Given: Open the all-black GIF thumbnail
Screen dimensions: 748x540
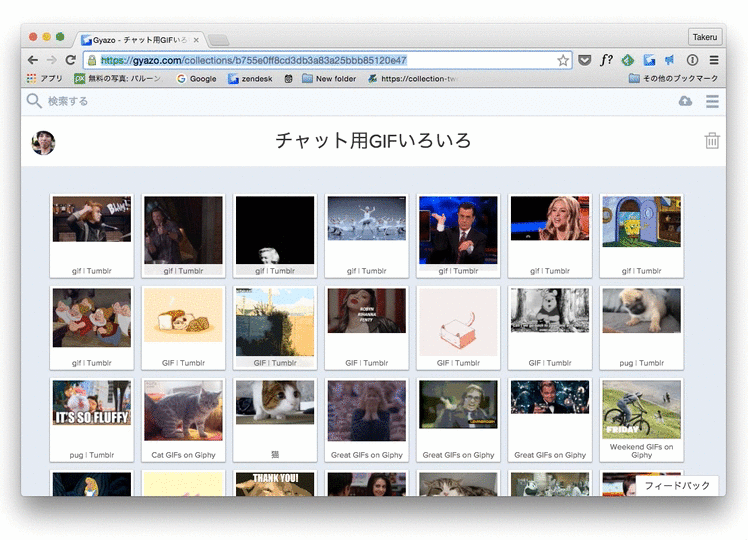Looking at the screenshot, I should [275, 236].
